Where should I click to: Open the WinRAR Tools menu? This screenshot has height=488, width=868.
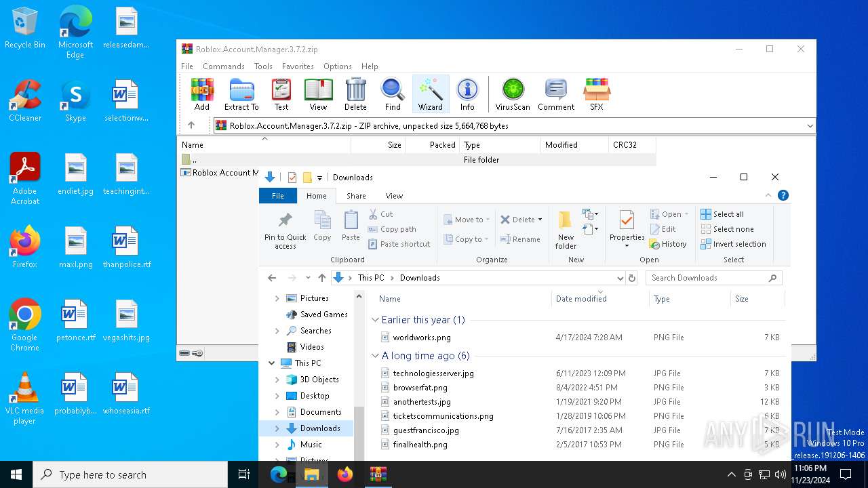(263, 66)
